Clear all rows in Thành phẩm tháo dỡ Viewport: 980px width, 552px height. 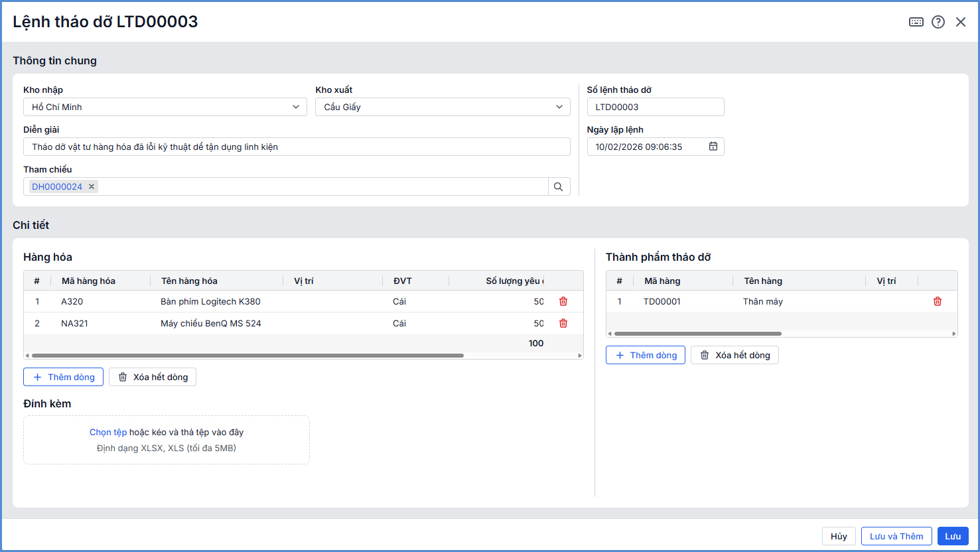[x=735, y=355]
